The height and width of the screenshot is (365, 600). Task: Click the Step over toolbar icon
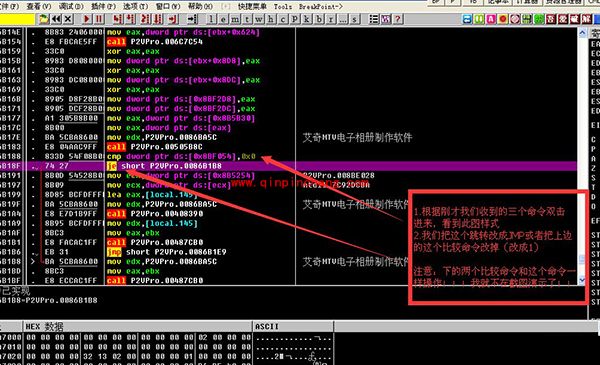click(x=130, y=19)
